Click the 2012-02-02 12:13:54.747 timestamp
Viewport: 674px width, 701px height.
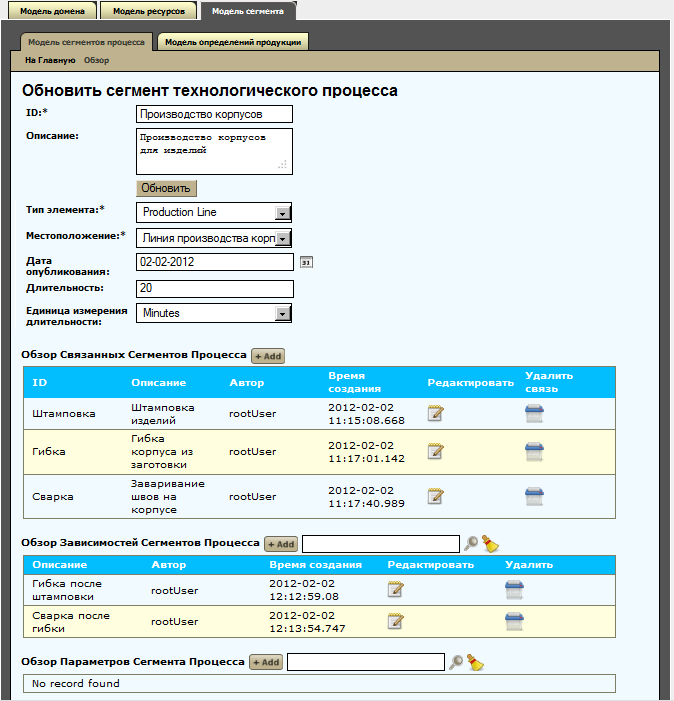(307, 622)
